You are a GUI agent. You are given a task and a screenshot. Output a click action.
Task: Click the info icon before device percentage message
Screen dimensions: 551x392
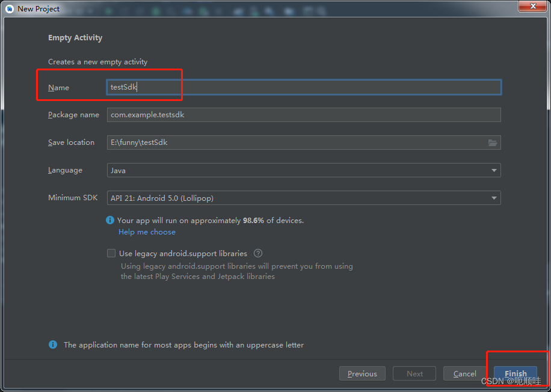(110, 220)
